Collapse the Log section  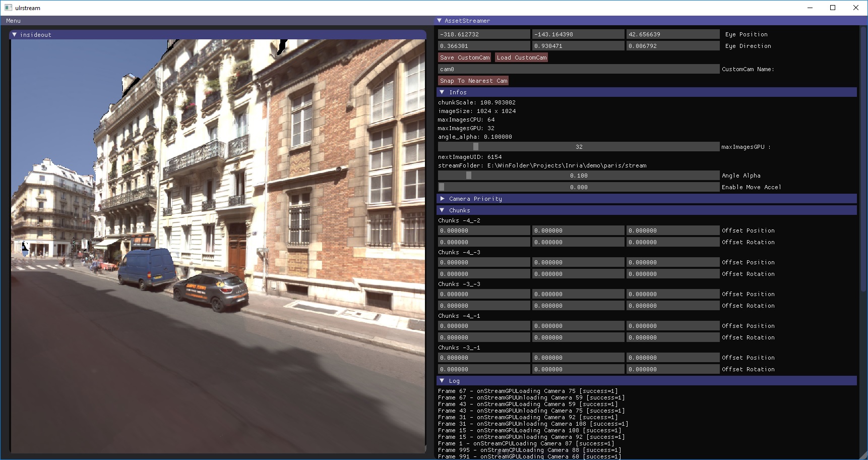(x=442, y=381)
